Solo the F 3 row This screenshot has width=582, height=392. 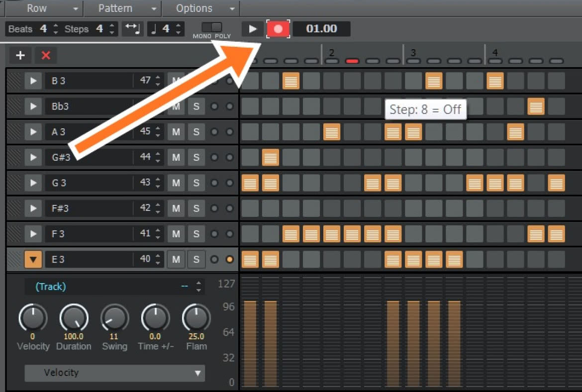196,234
